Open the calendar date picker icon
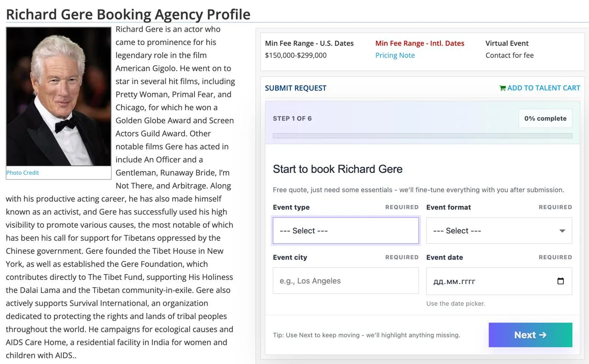This screenshot has width=589, height=364. click(560, 281)
